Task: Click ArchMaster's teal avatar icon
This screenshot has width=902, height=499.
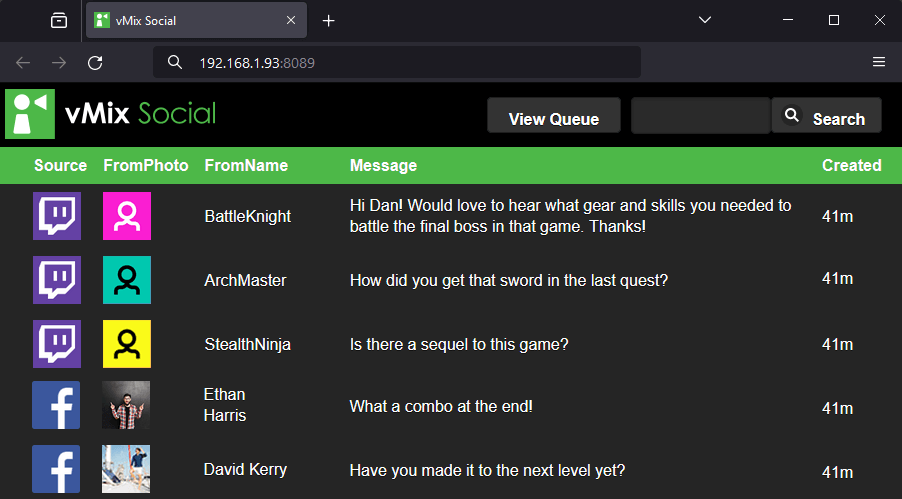Action: point(127,280)
